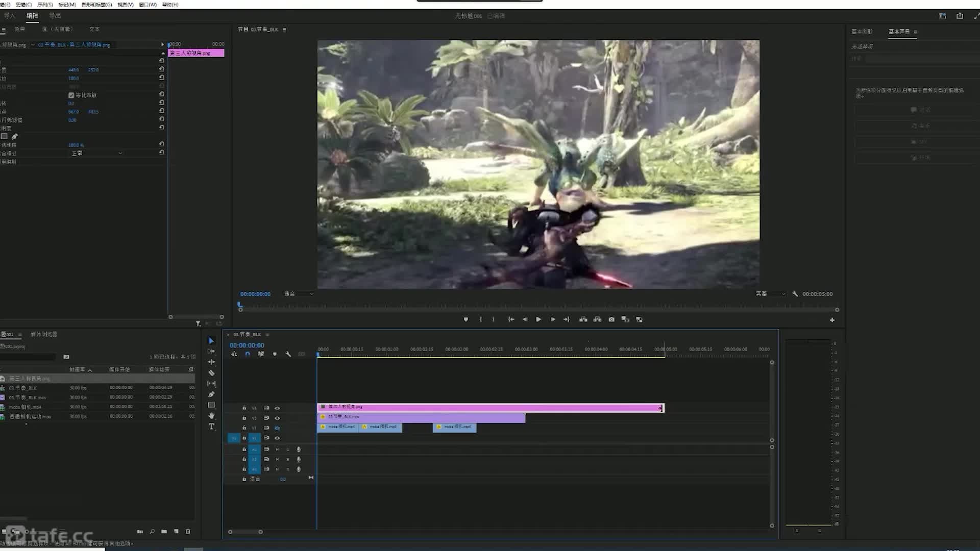
Task: Click the Lift button
Action: (583, 319)
